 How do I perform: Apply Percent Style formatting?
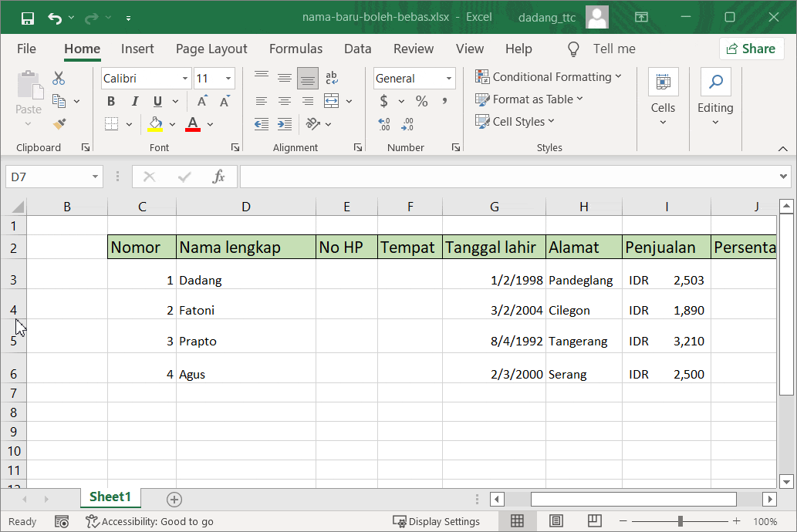tap(420, 100)
